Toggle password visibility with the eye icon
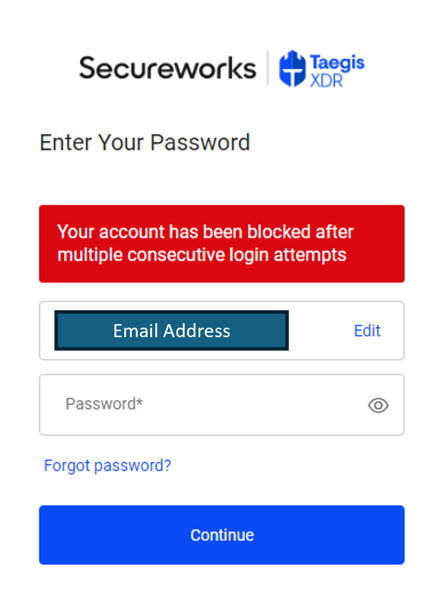This screenshot has height=610, width=448. point(378,405)
